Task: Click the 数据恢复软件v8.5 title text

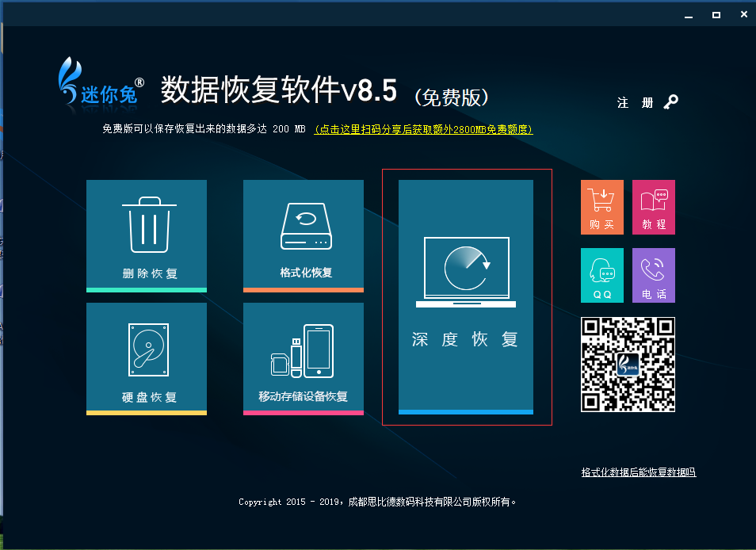Action: point(279,90)
